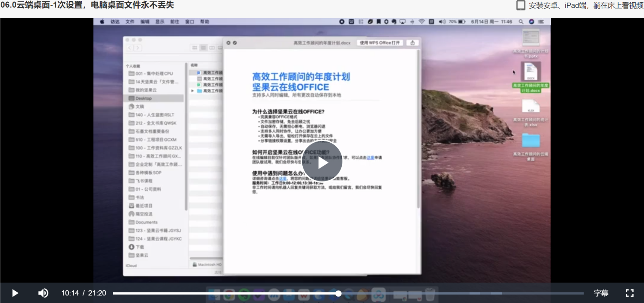Open Spotlight search magnifier icon

521,22
